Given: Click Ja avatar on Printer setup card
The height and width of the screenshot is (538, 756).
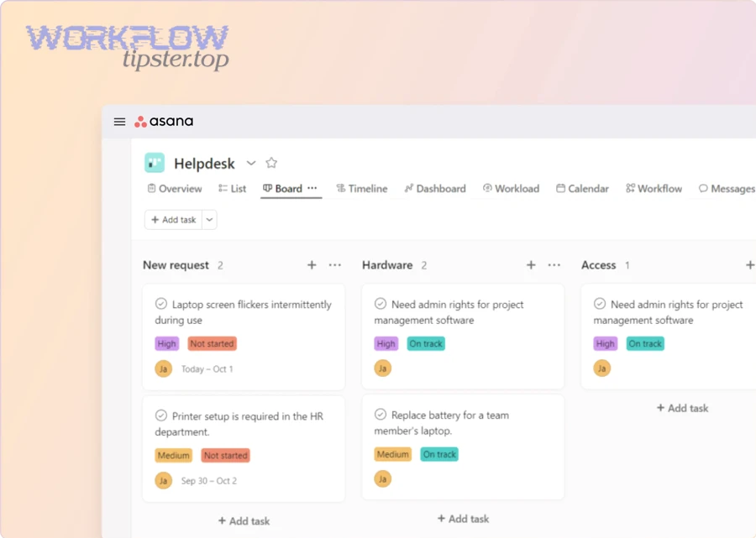Looking at the screenshot, I should click(164, 481).
